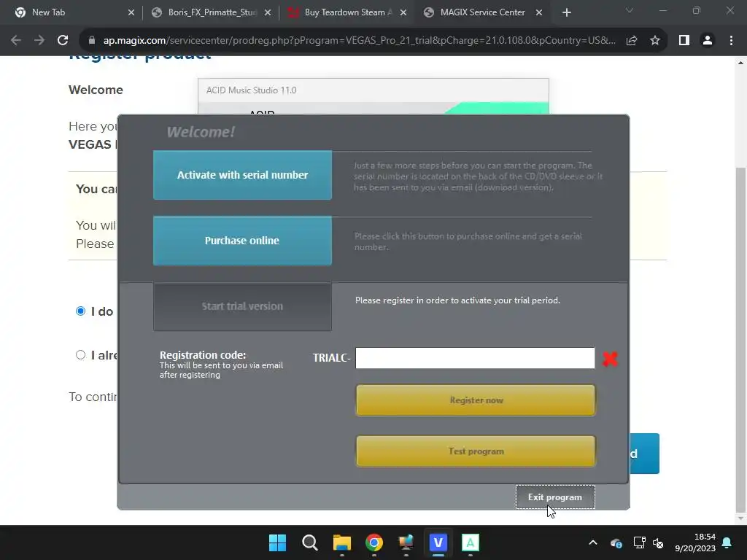747x560 pixels.
Task: Click the OneDrive cloud tray icon
Action: click(x=616, y=542)
